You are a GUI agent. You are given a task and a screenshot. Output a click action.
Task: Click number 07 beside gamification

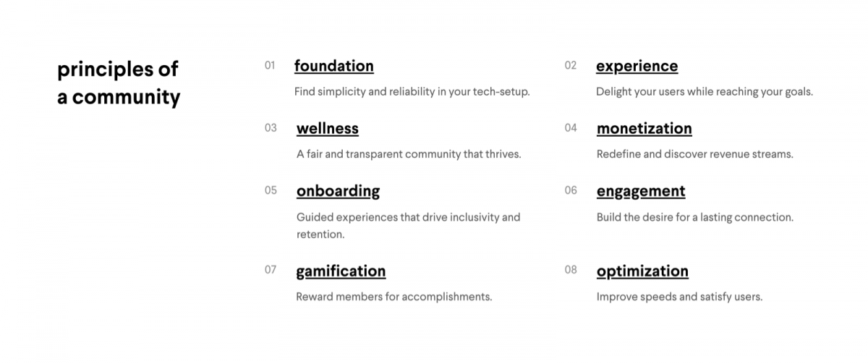click(x=271, y=270)
